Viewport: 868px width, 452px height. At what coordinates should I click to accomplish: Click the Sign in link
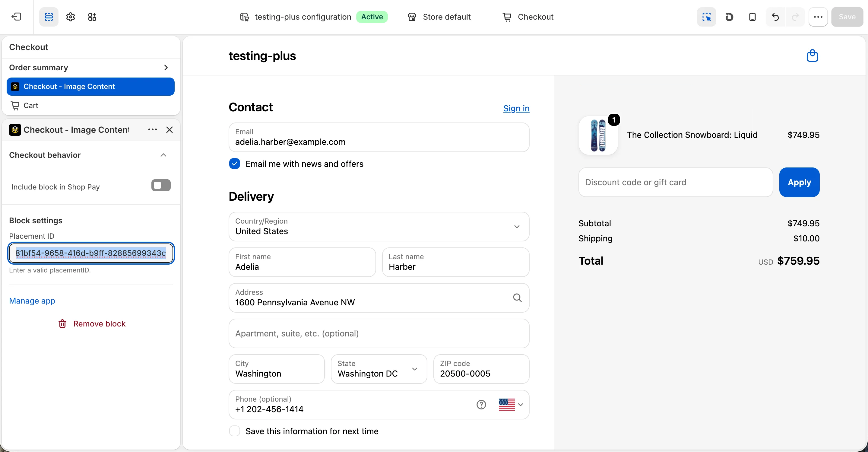point(516,108)
